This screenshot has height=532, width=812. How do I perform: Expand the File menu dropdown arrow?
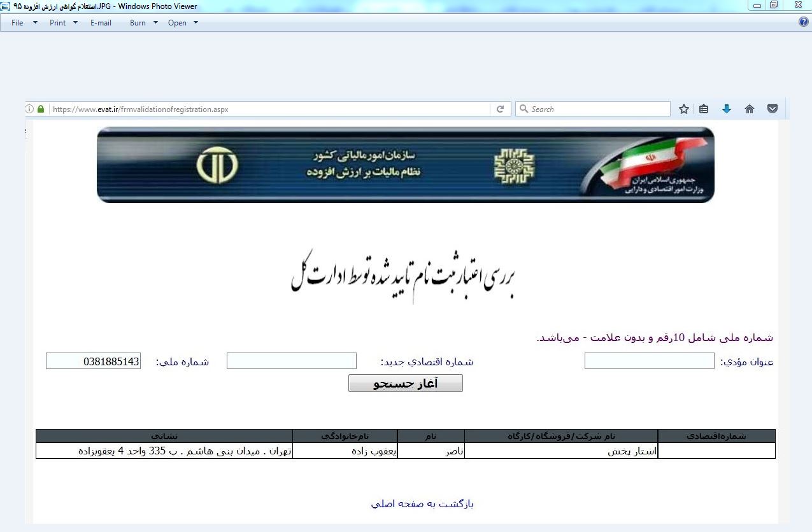point(35,22)
